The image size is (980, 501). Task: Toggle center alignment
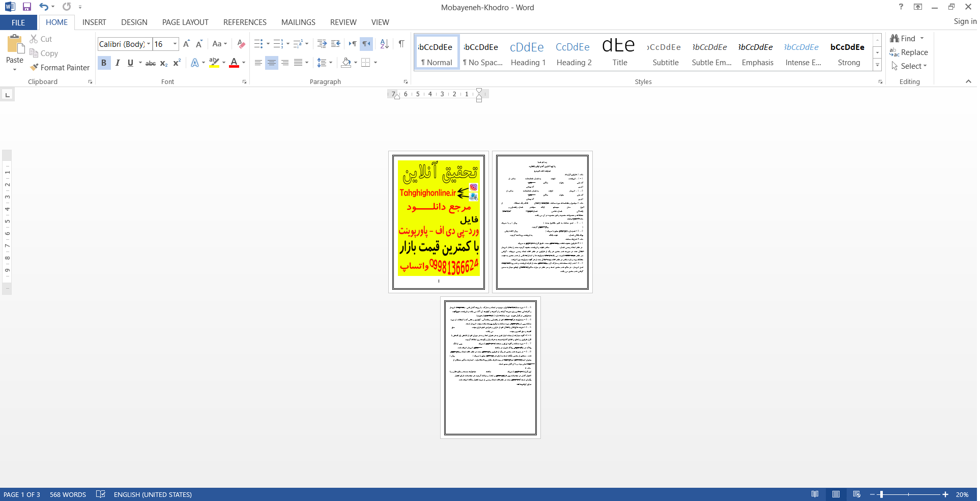coord(272,63)
